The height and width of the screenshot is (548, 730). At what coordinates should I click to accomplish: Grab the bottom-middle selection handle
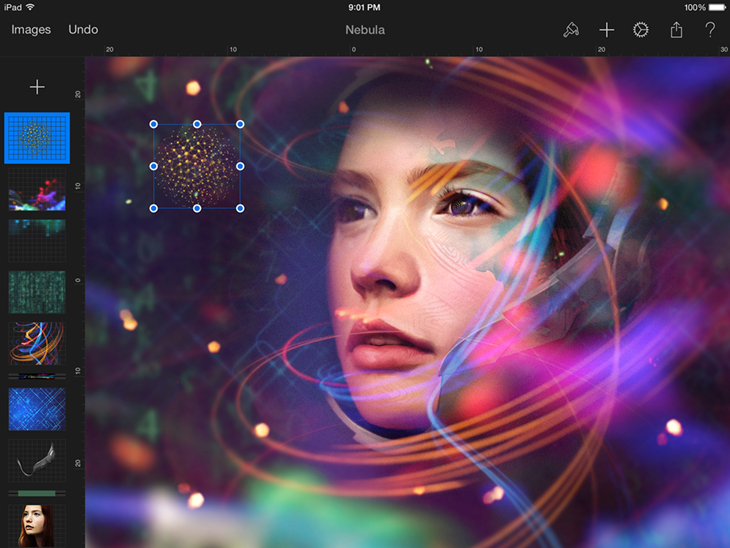click(197, 208)
